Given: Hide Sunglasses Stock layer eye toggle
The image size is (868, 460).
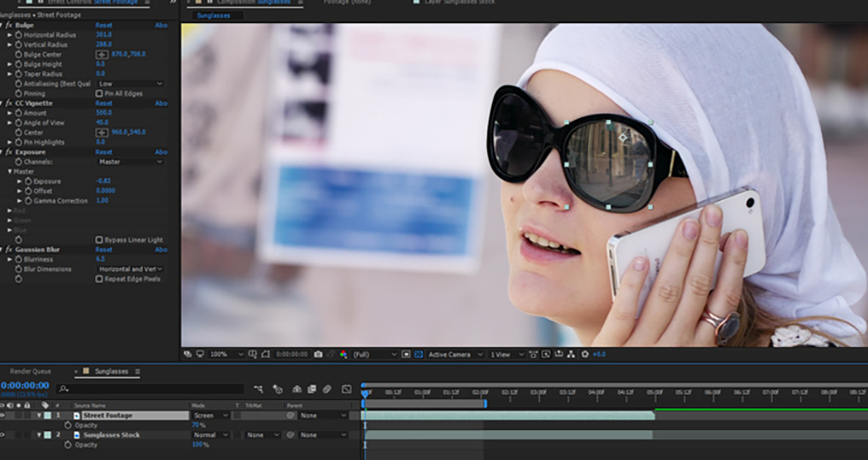Looking at the screenshot, I should coord(3,435).
